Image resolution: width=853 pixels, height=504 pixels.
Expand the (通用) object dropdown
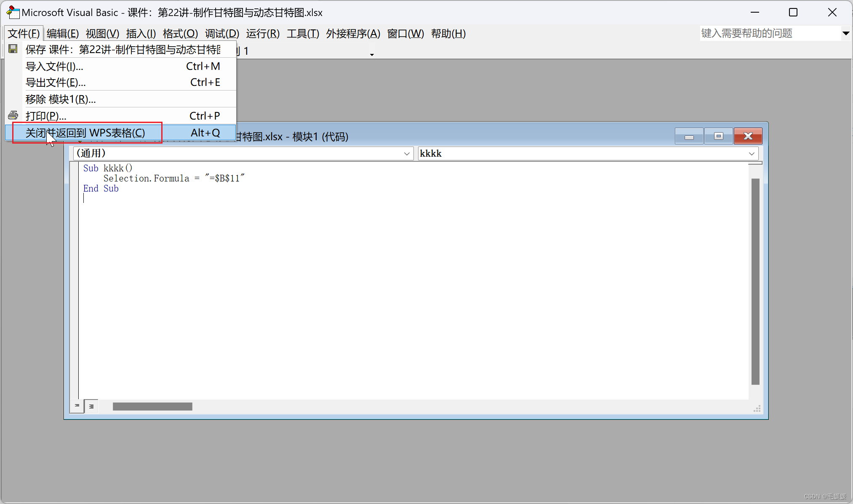(x=406, y=154)
